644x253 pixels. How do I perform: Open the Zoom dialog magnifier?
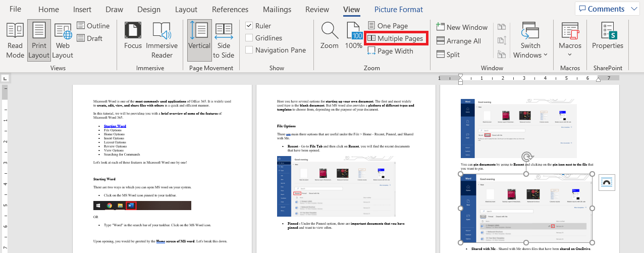click(330, 36)
